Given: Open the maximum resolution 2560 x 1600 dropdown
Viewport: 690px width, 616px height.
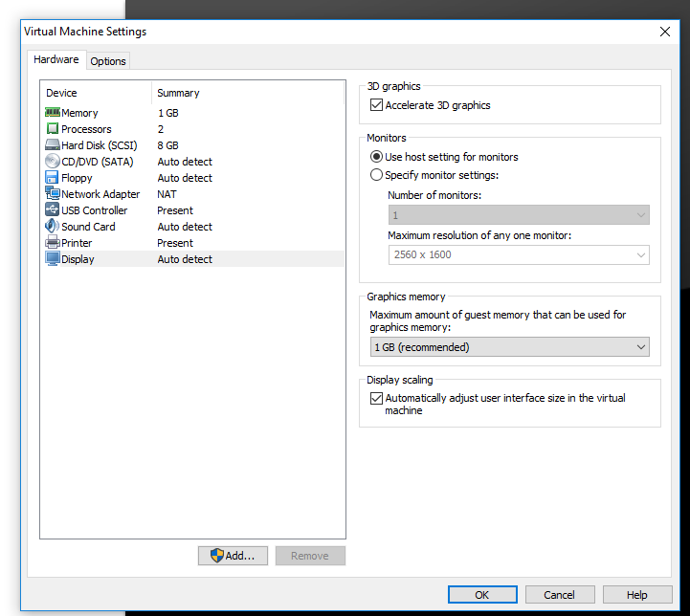Looking at the screenshot, I should [519, 255].
